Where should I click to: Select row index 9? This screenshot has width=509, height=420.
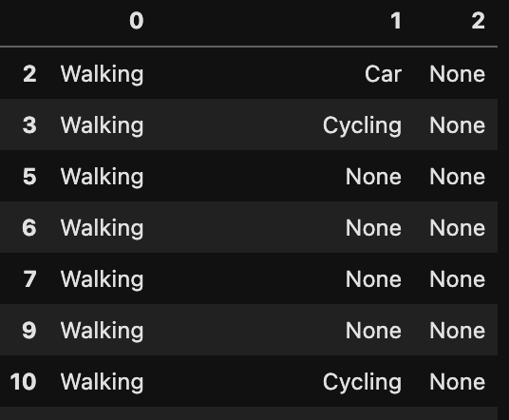29,331
